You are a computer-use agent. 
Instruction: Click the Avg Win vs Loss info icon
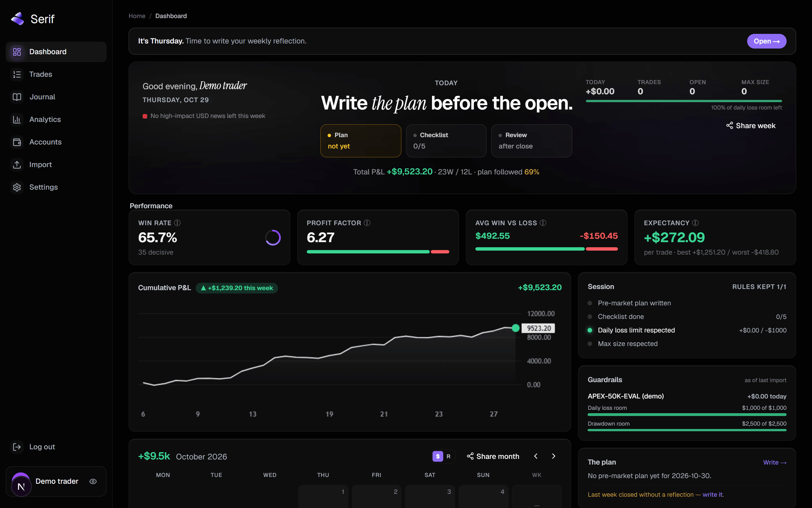[543, 223]
